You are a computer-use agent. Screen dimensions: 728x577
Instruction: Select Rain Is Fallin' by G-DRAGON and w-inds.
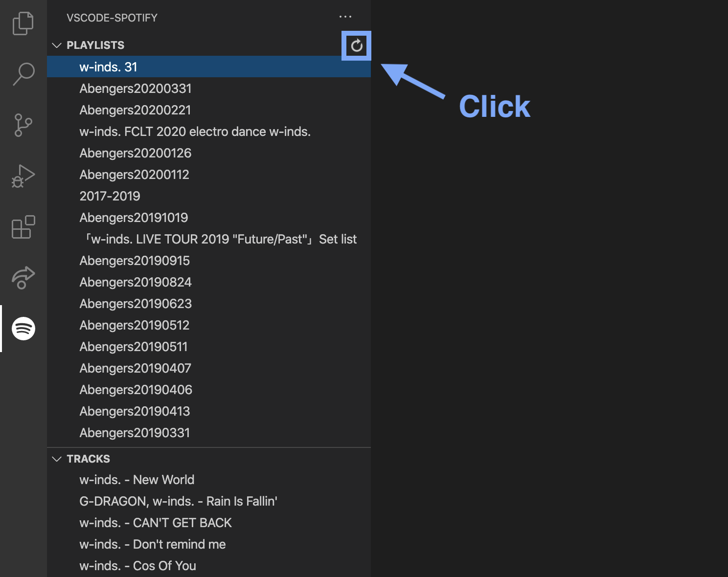[178, 501]
